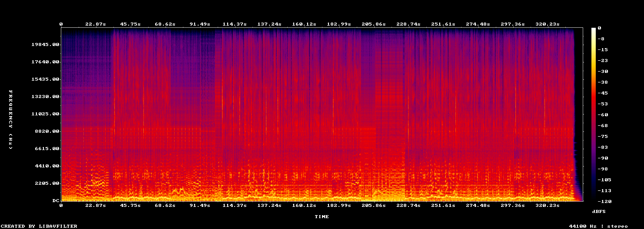Click the 22.87s label on bottom time axis
Screen dimensions: 644x229
(96, 205)
